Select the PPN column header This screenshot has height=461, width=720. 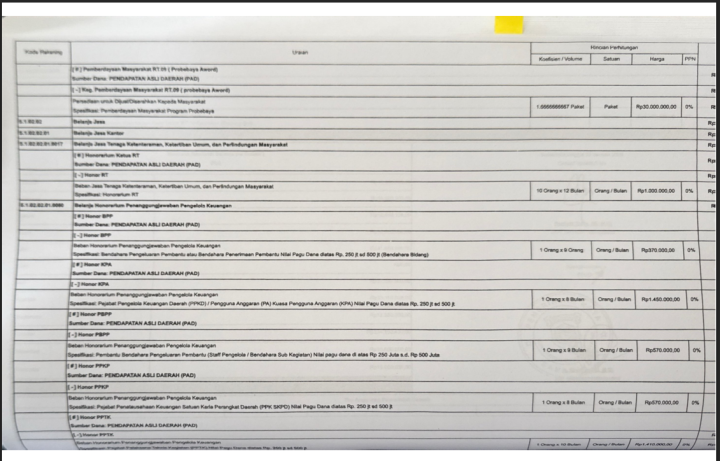(690, 59)
